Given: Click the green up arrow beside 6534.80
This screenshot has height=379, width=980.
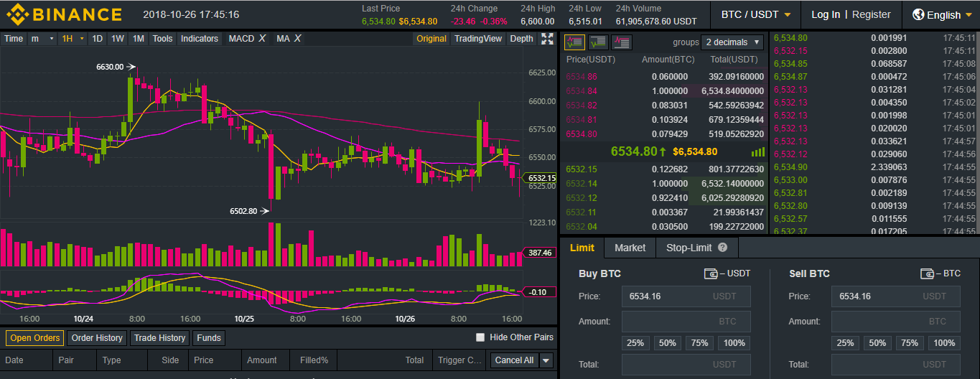Looking at the screenshot, I should click(x=663, y=151).
